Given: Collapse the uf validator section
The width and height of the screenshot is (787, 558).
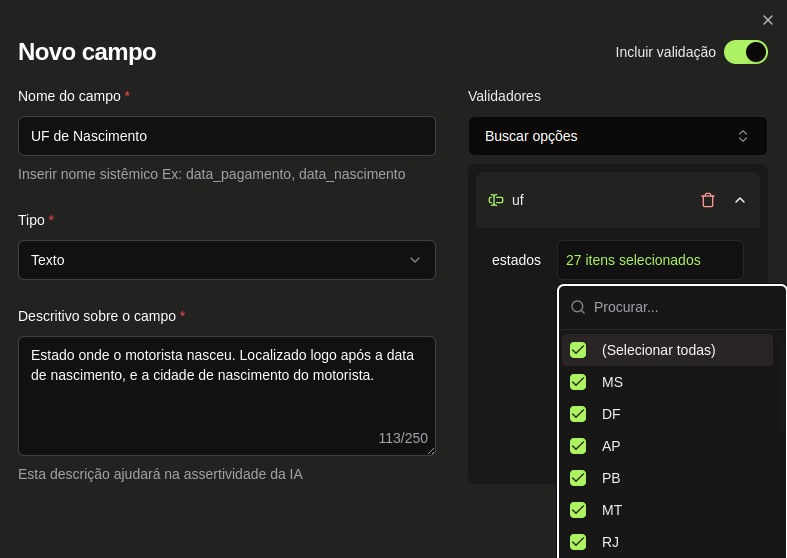Looking at the screenshot, I should [x=740, y=200].
